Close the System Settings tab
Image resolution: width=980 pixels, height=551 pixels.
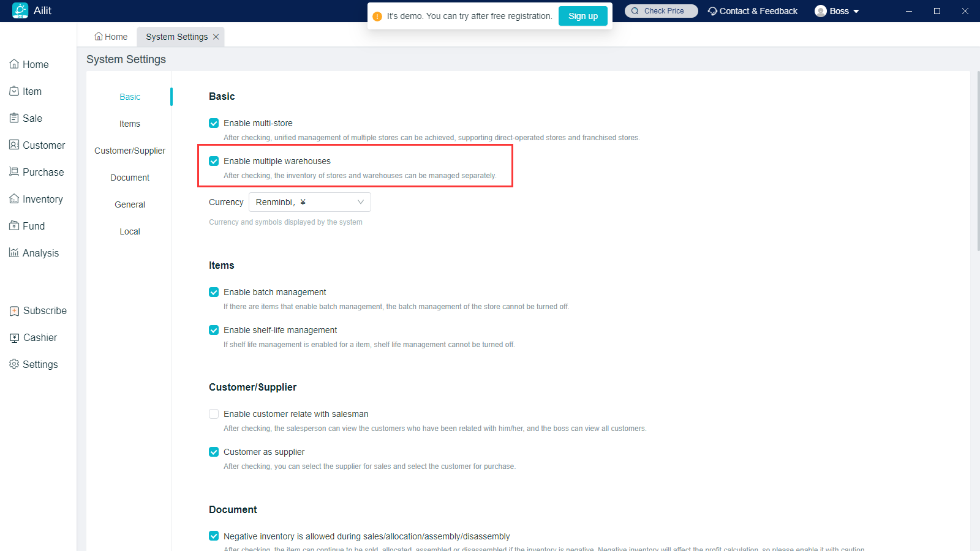pyautogui.click(x=216, y=37)
